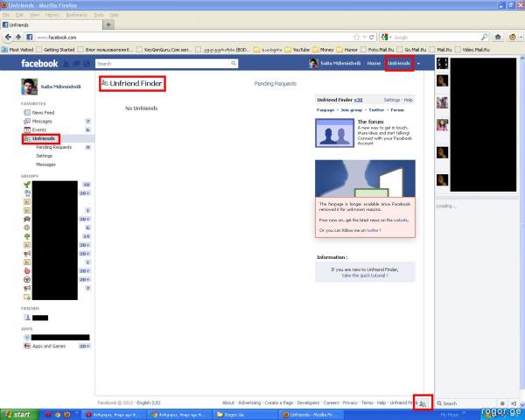Open YouTube bookmark folder
The image size is (525, 420).
tap(297, 50)
